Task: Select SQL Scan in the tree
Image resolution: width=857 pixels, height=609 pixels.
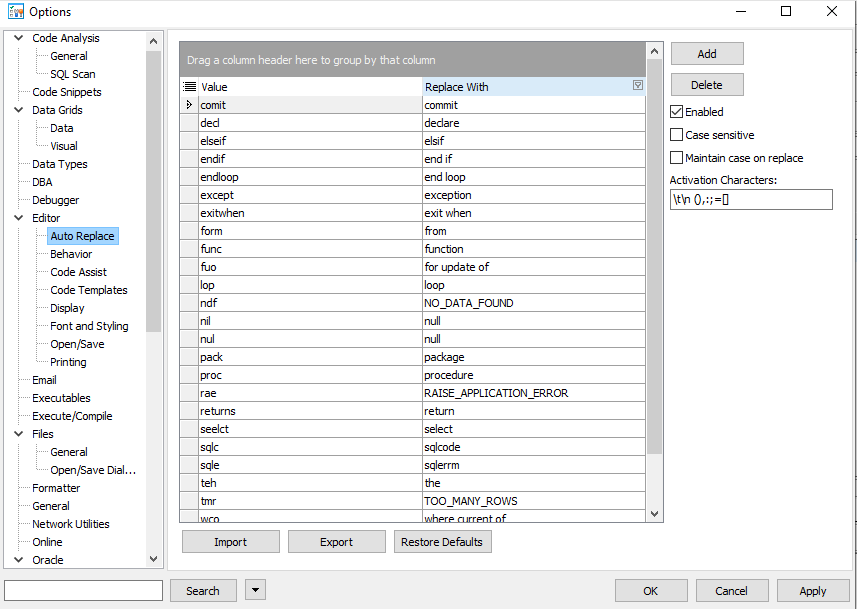Action: pyautogui.click(x=73, y=74)
